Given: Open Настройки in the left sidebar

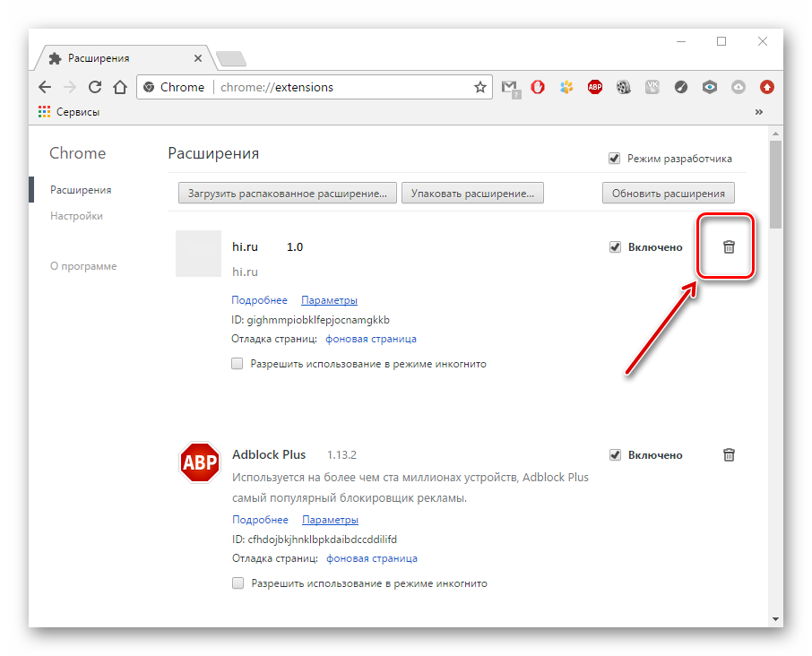Looking at the screenshot, I should [x=76, y=216].
